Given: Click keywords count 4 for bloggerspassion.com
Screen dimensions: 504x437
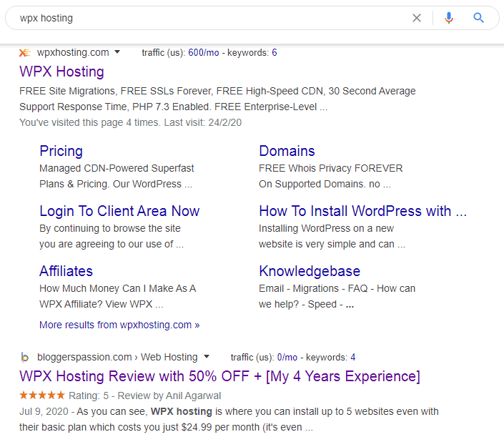Looking at the screenshot, I should [352, 358].
